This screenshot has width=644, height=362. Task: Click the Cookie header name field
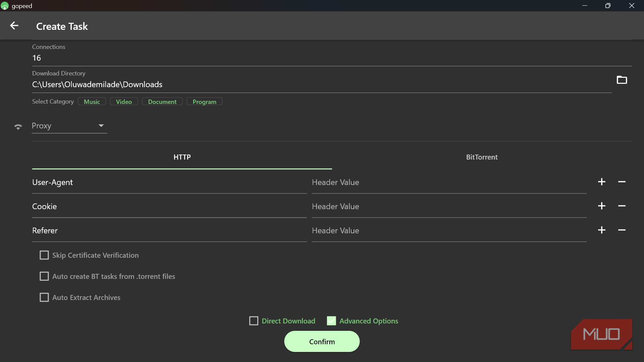coord(169,206)
